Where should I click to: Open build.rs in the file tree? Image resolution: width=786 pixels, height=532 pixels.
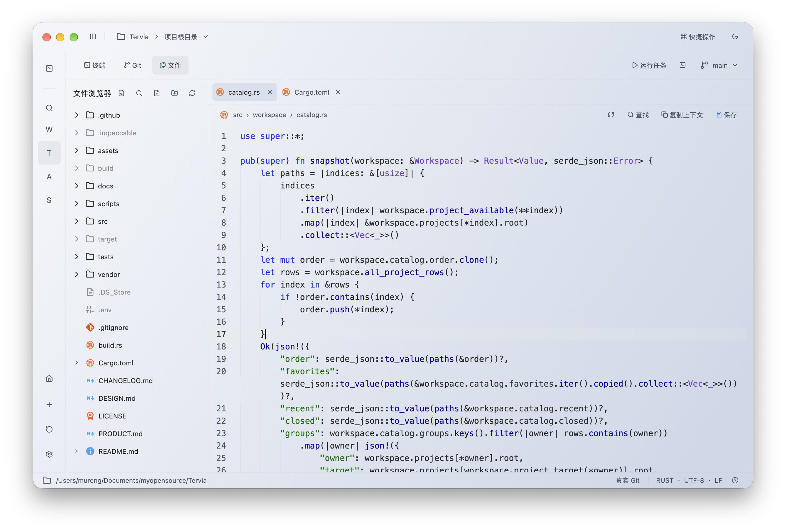(110, 345)
